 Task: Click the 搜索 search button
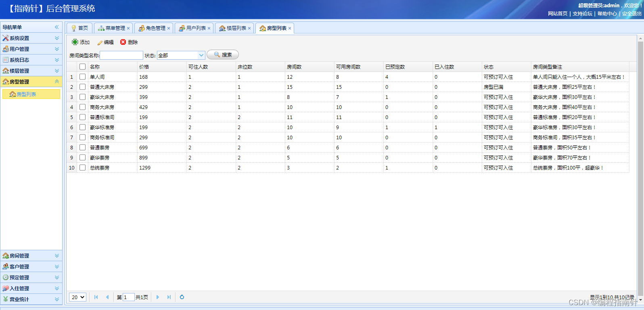(223, 54)
